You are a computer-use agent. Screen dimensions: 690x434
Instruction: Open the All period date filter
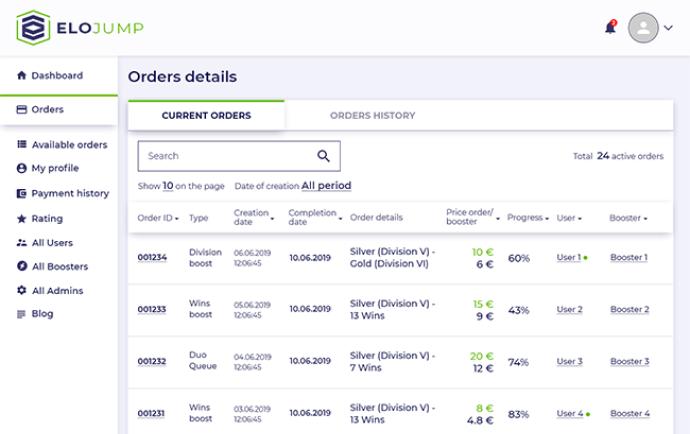[x=326, y=186]
